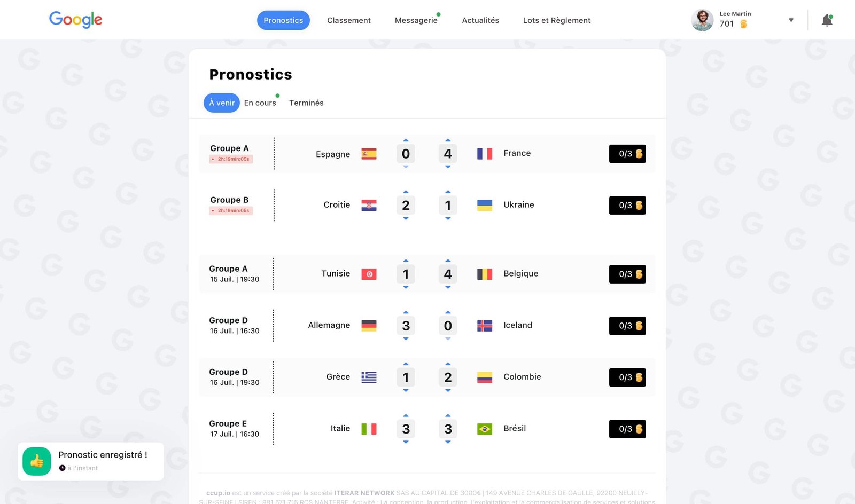855x504 pixels.
Task: Click the Actualités navigation link
Action: coord(480,20)
